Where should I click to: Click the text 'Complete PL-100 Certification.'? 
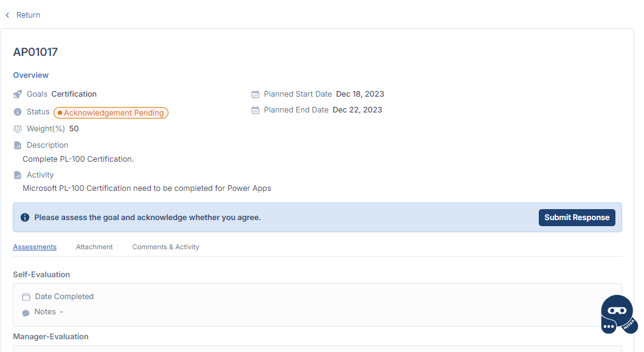[78, 159]
